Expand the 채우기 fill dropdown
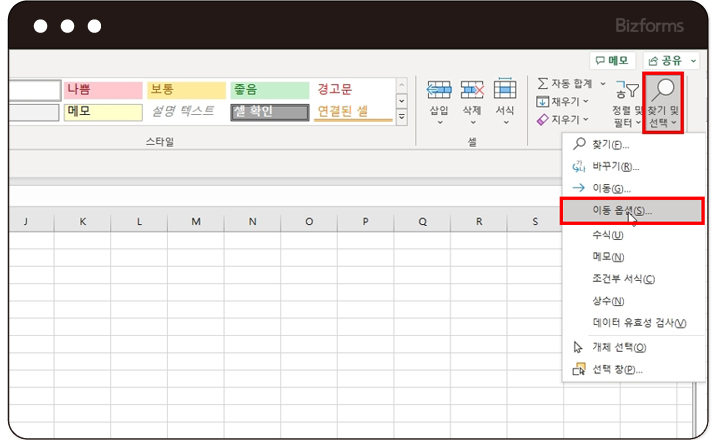 click(x=563, y=101)
